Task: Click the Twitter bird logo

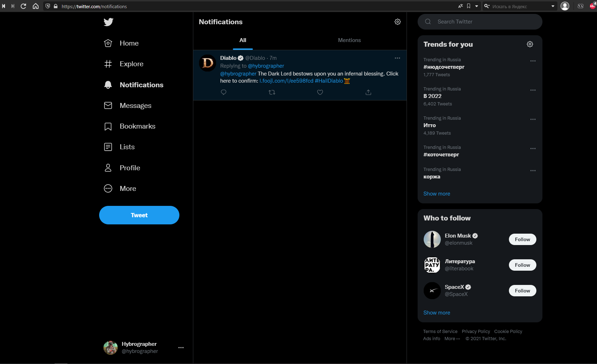Action: click(x=108, y=22)
